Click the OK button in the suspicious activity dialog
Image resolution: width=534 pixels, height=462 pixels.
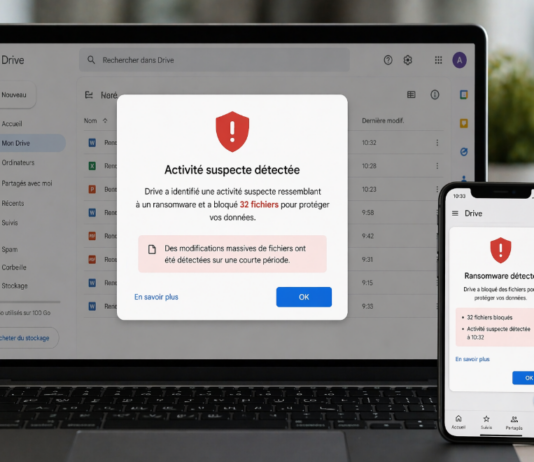click(304, 297)
